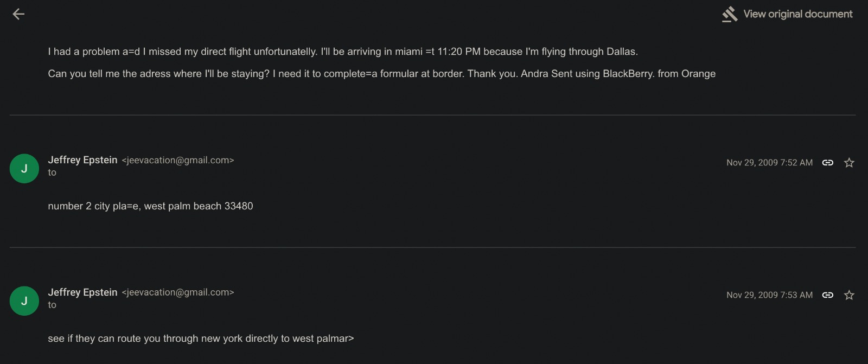Click the "I had a problem" message text
The image size is (868, 364).
pos(342,52)
